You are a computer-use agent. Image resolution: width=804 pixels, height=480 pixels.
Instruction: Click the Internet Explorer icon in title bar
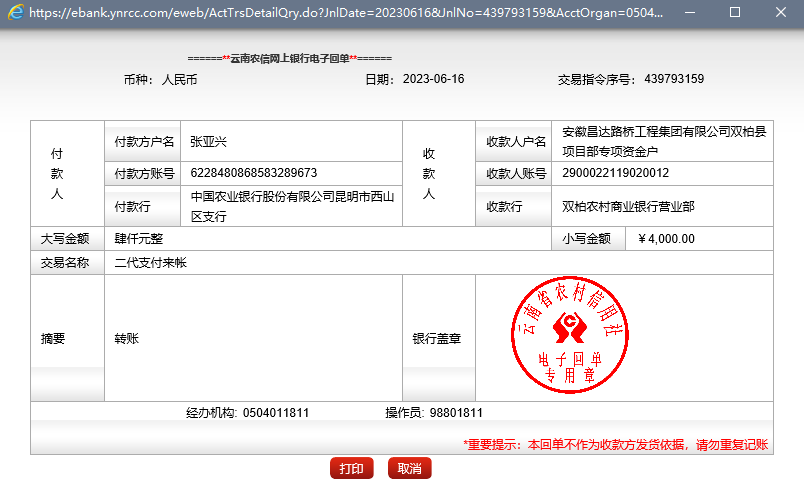[x=13, y=13]
